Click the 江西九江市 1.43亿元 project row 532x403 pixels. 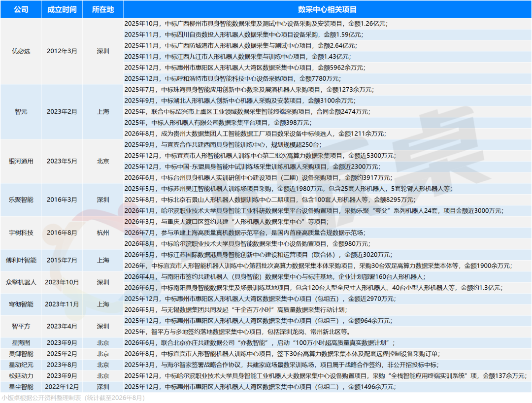(x=328, y=57)
